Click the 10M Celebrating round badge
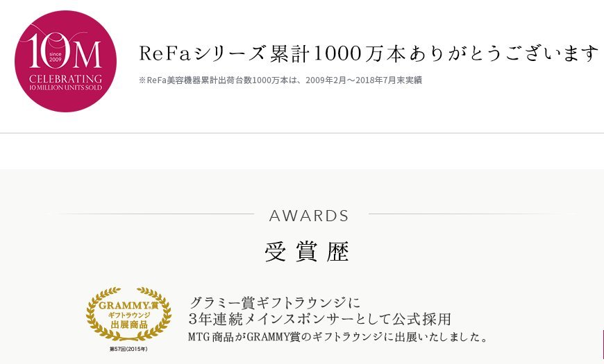The height and width of the screenshot is (364, 604). [x=65, y=61]
